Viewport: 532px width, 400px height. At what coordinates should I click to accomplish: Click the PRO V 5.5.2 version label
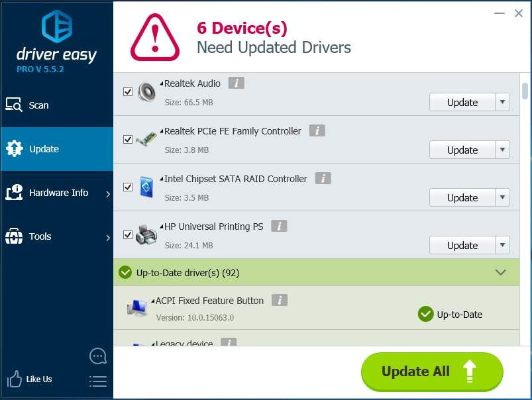click(x=40, y=70)
